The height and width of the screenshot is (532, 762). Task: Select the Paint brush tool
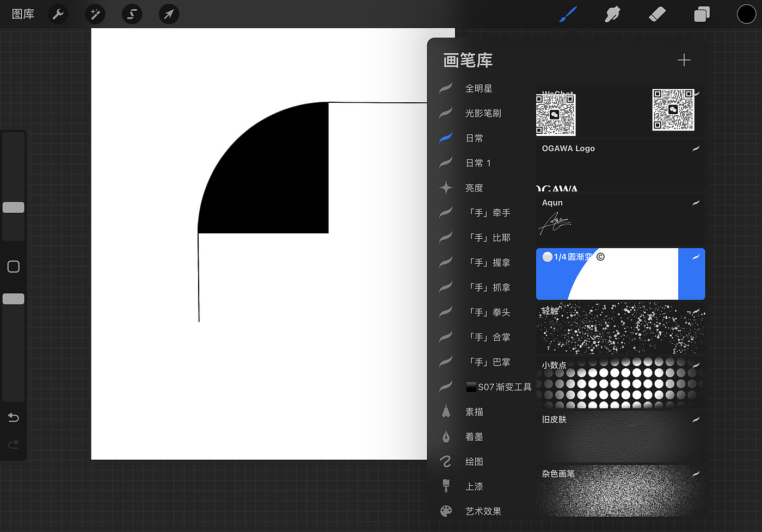568,14
